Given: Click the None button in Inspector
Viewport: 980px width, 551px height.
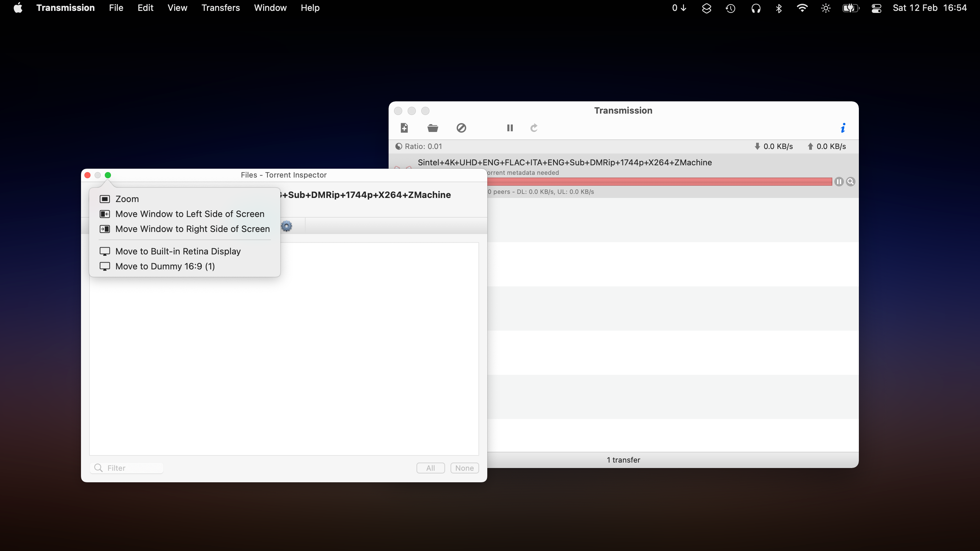Looking at the screenshot, I should [464, 468].
